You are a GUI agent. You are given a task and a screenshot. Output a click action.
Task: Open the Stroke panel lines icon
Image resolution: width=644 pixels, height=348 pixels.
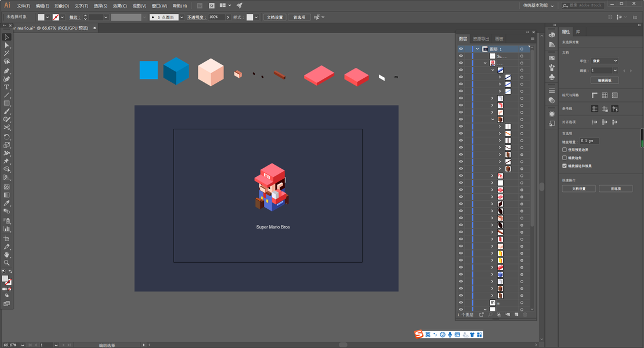[x=552, y=90]
